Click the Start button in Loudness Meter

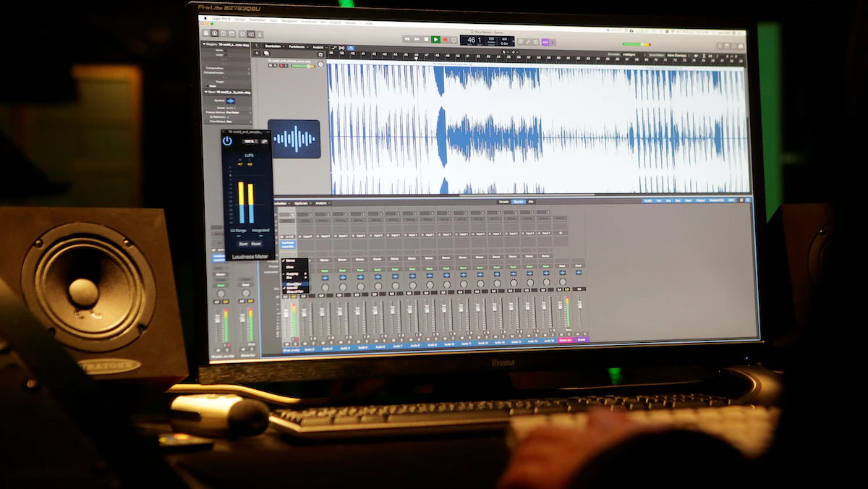(243, 244)
